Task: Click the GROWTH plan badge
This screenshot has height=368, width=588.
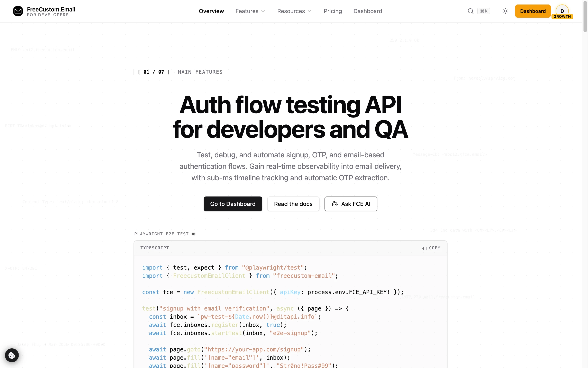Action: [562, 17]
